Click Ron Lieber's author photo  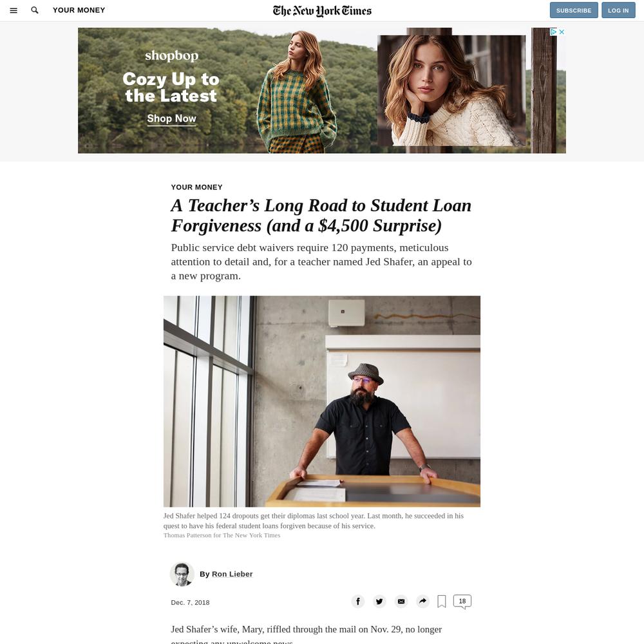pos(182,574)
